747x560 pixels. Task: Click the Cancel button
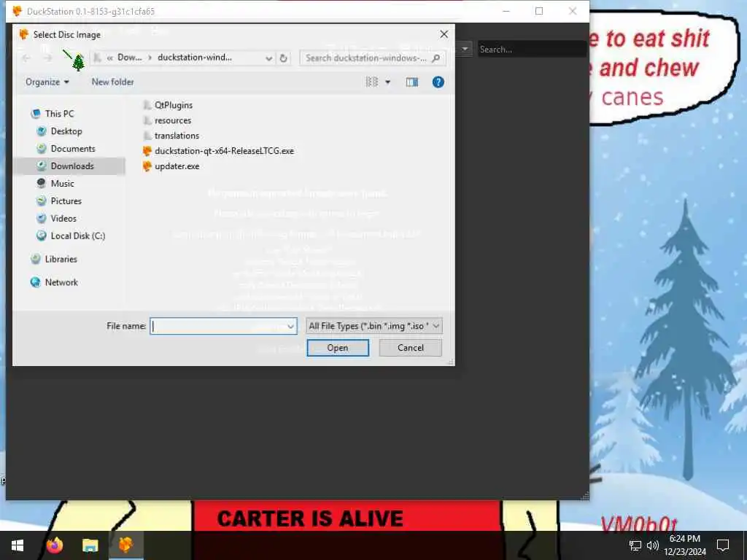410,348
